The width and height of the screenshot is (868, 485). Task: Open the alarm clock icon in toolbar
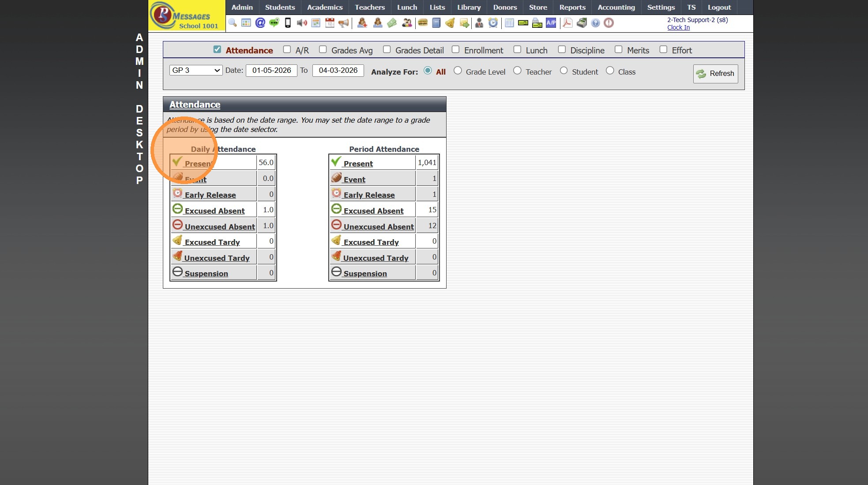493,23
